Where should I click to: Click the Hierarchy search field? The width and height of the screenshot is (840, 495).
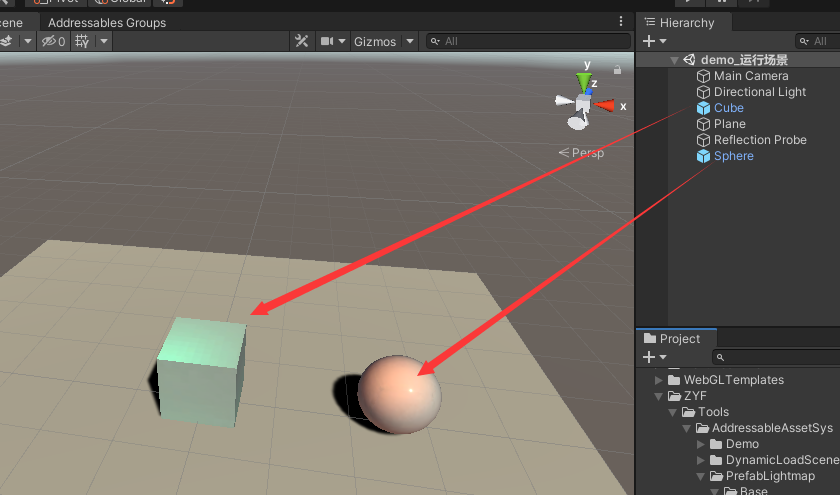click(818, 41)
